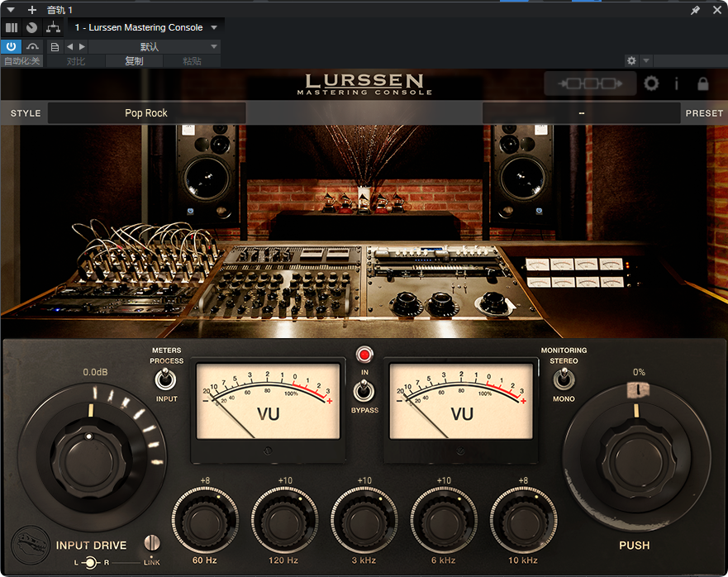Viewport: 728px width, 577px height.
Task: Click the PUSH large knob
Action: tap(637, 460)
